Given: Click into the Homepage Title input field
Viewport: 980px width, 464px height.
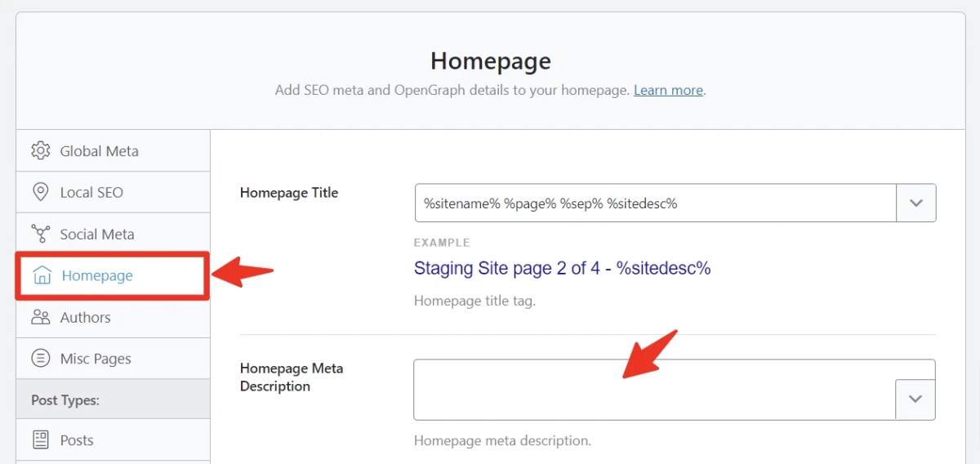Looking at the screenshot, I should [656, 203].
